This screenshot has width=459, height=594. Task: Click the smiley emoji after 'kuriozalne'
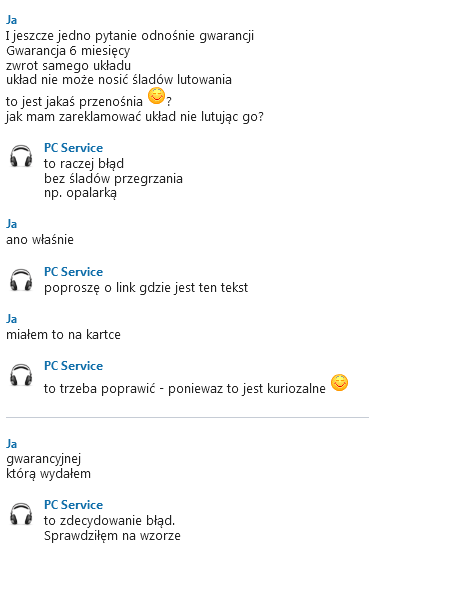click(339, 383)
